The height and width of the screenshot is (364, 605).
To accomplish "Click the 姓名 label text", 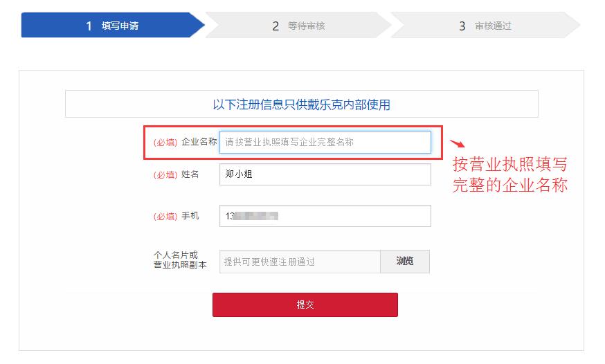I will tap(190, 174).
